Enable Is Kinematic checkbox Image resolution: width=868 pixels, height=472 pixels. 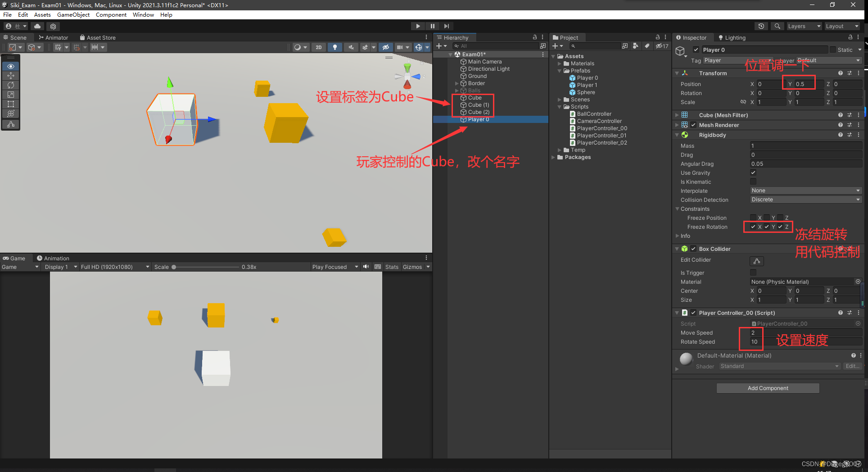(753, 182)
